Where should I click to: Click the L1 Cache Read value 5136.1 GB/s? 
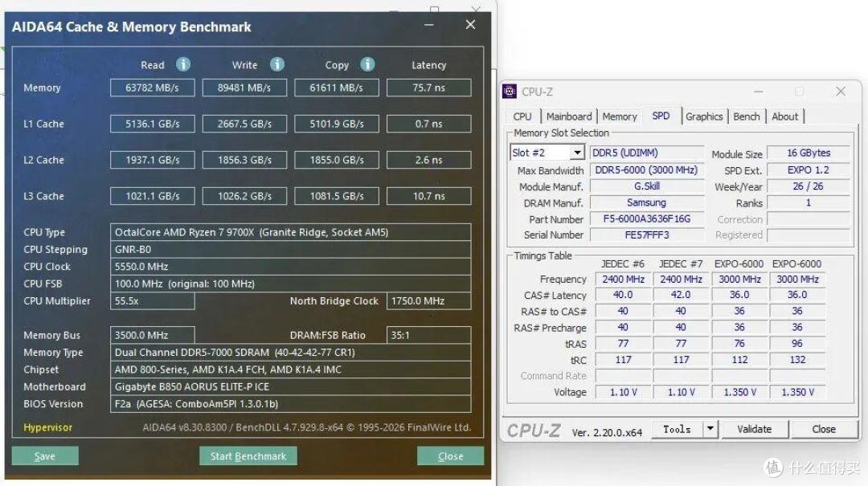point(152,124)
